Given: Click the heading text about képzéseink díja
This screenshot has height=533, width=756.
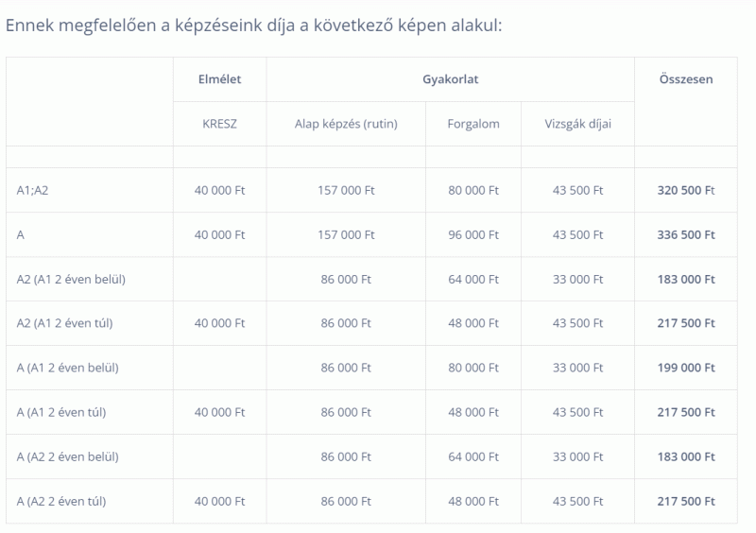Looking at the screenshot, I should [x=253, y=26].
